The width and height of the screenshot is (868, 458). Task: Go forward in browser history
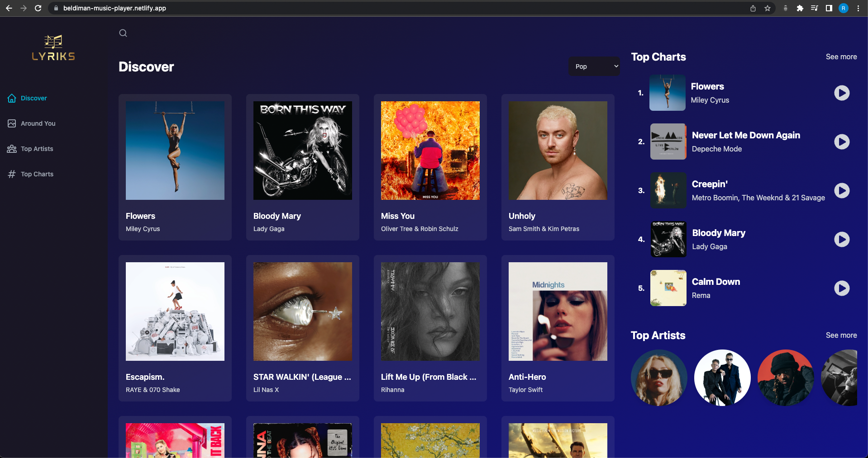(x=24, y=8)
